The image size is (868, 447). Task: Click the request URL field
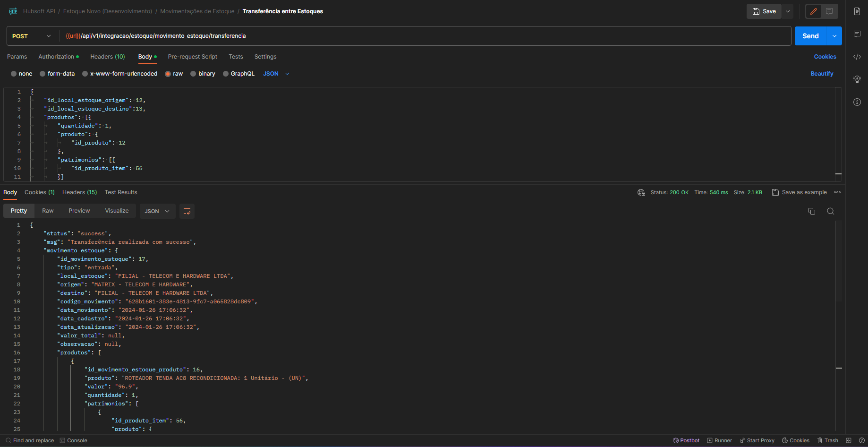tap(425, 36)
